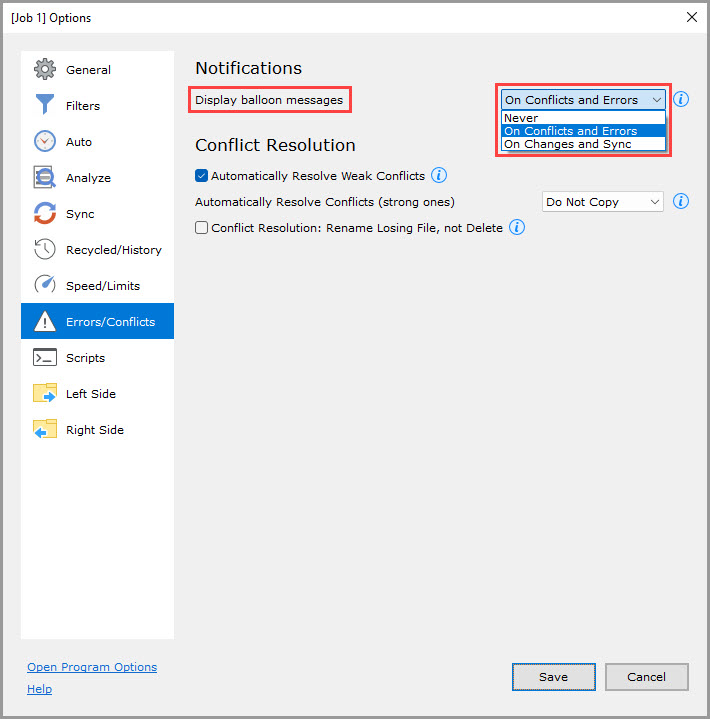
Task: Click the Sync arrows icon
Action: pyautogui.click(x=45, y=214)
